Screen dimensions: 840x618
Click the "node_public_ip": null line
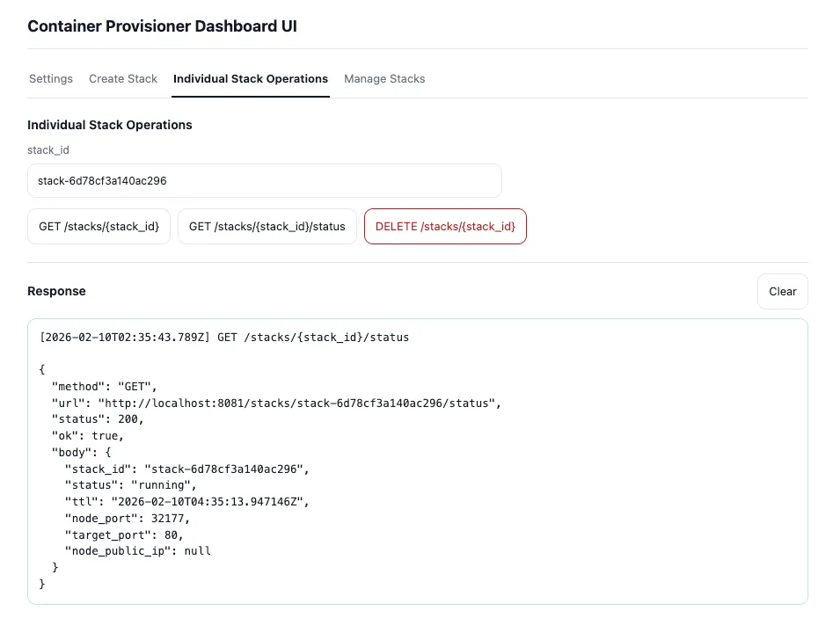click(x=138, y=551)
